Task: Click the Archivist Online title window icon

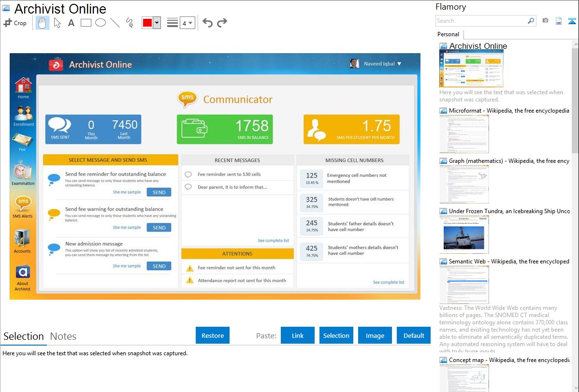Action: [6, 8]
